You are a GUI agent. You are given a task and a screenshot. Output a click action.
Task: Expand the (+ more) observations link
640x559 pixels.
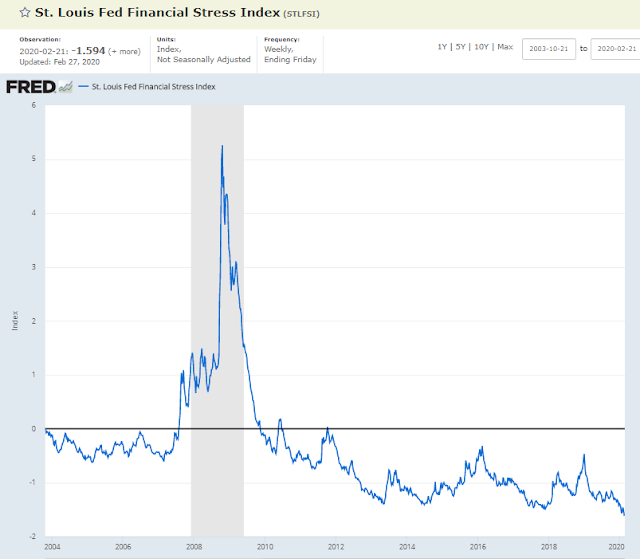[x=124, y=51]
